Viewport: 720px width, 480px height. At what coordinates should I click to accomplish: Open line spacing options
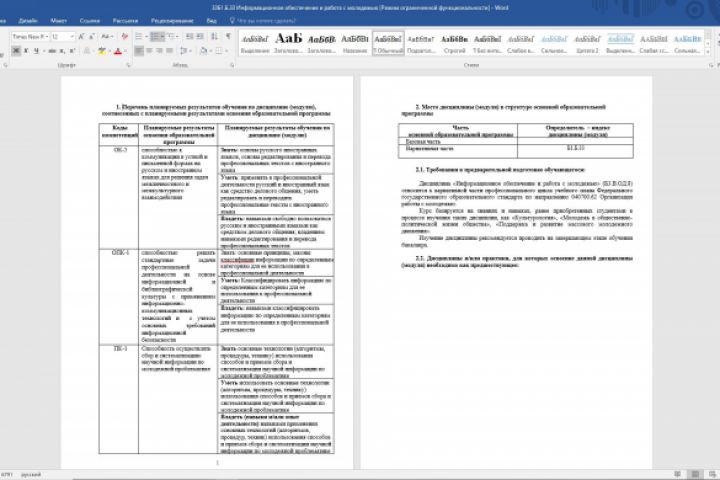click(185, 51)
